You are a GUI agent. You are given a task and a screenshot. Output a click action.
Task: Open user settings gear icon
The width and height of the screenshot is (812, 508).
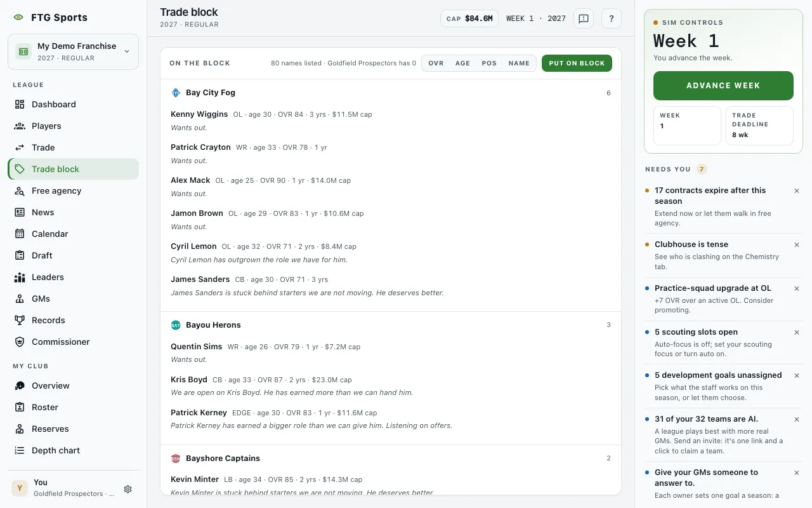click(128, 489)
